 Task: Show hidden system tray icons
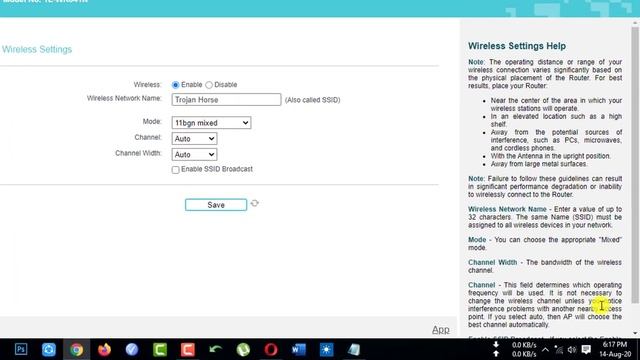[545, 350]
